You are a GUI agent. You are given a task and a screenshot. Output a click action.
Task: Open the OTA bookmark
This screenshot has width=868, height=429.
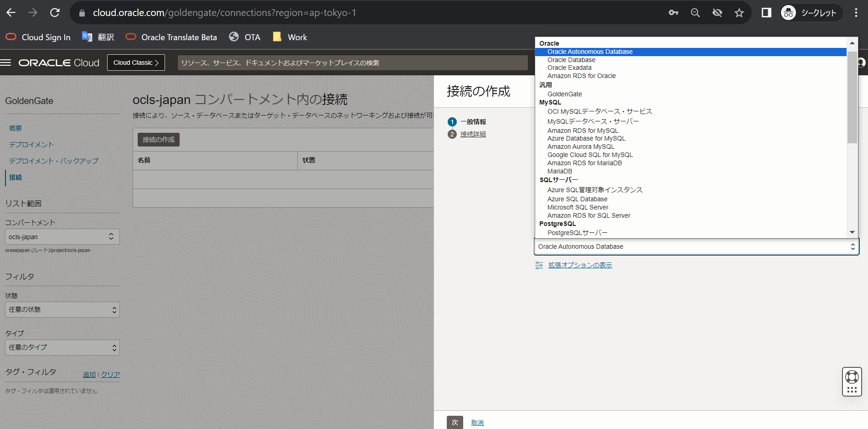click(245, 37)
